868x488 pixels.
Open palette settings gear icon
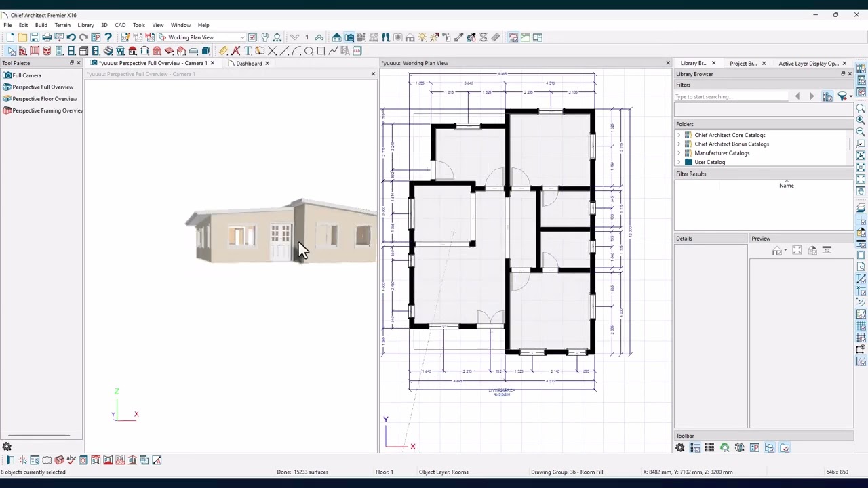tap(7, 447)
